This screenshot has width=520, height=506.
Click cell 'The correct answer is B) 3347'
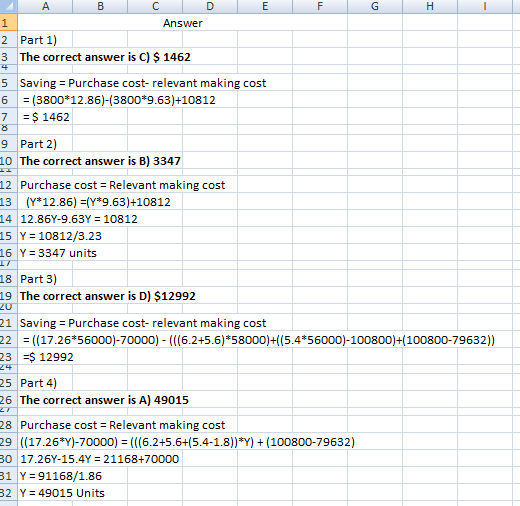coord(100,161)
